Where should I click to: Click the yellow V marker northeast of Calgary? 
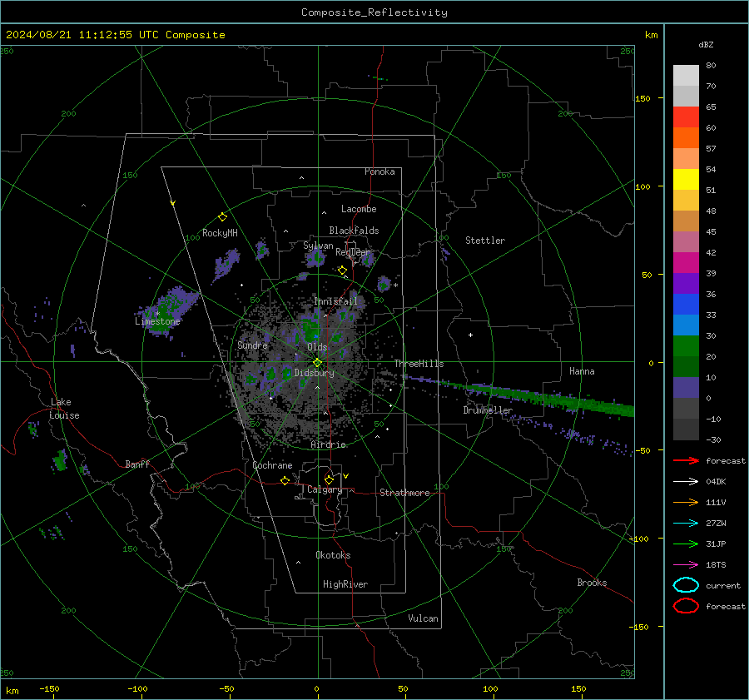tap(346, 476)
